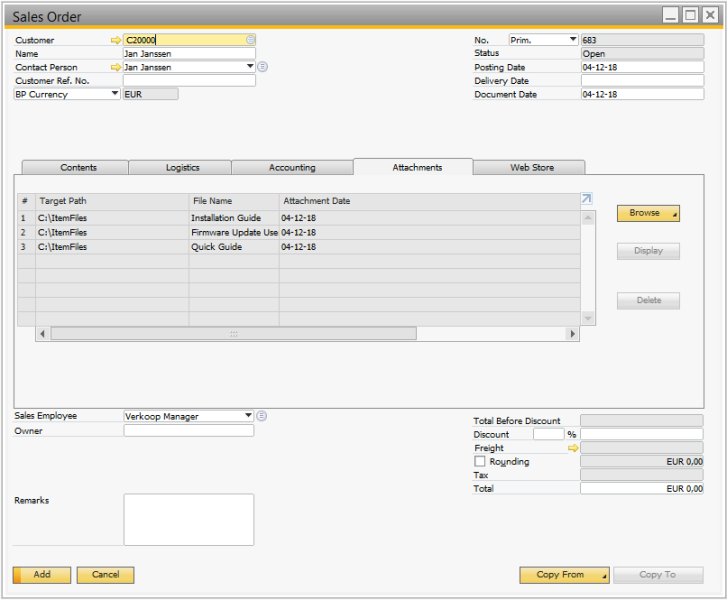Expand the Sales Employee dropdown
The height and width of the screenshot is (600, 727).
coord(248,416)
